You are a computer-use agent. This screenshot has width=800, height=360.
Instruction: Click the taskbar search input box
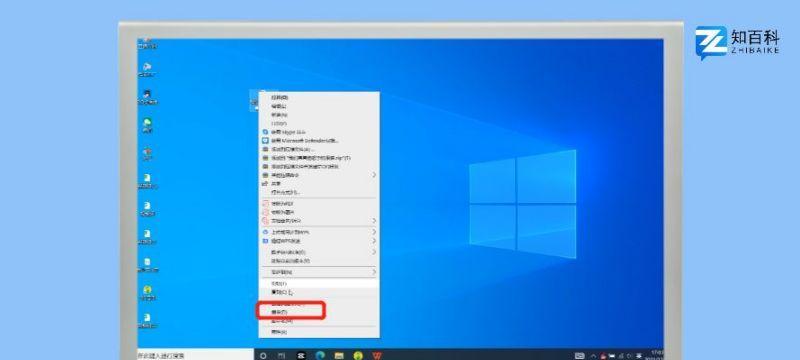(195, 355)
